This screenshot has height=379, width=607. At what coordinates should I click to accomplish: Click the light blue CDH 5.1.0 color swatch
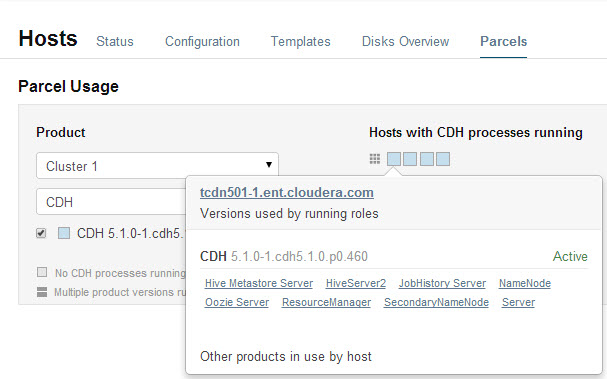click(64, 233)
